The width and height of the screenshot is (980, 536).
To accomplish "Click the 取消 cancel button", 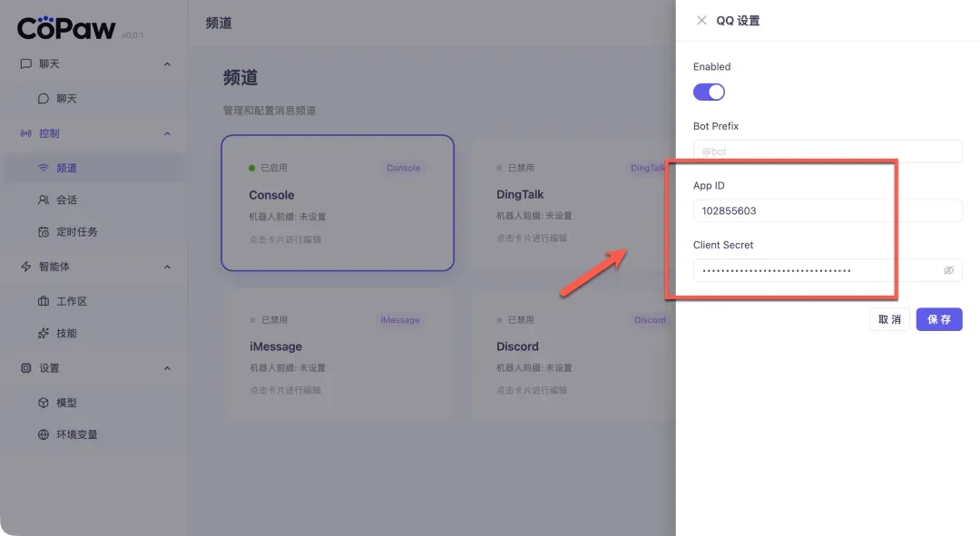I will tap(889, 319).
